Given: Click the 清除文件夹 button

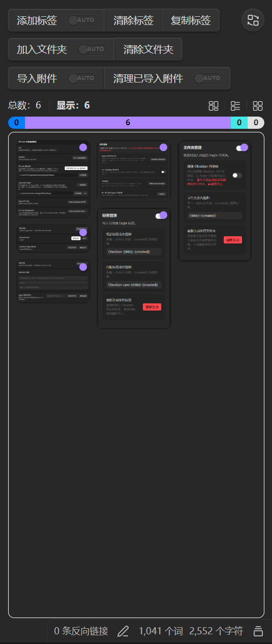Looking at the screenshot, I should coord(148,49).
